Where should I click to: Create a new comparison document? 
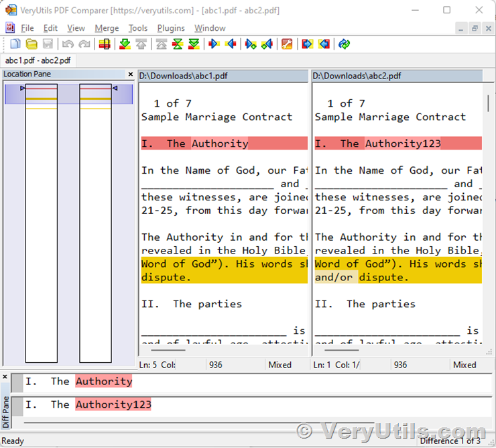pos(15,44)
